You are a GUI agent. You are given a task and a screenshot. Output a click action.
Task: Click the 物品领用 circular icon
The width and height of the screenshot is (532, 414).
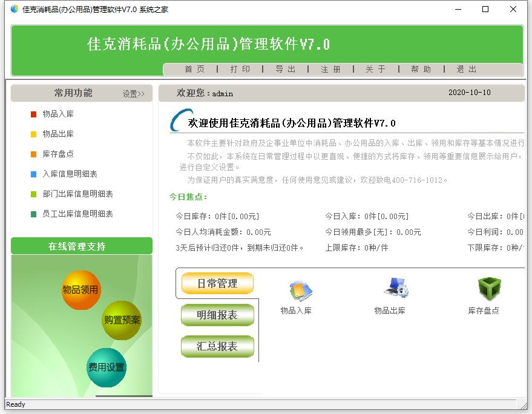(82, 291)
